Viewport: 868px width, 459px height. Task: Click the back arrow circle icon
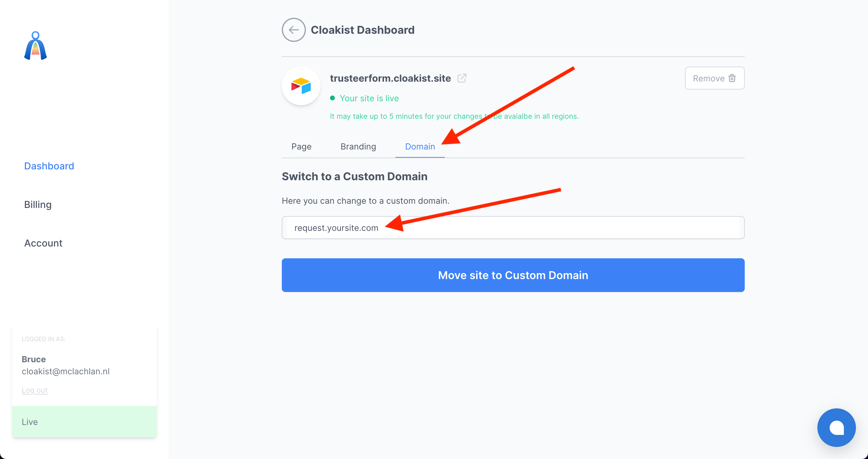(x=294, y=30)
